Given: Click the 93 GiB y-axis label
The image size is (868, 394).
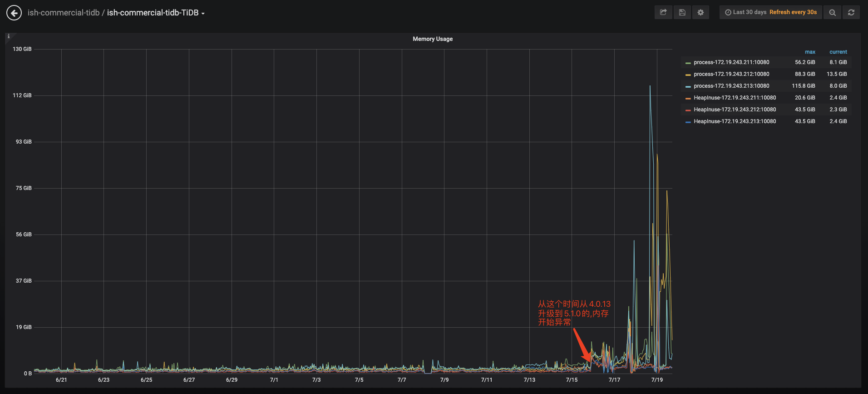Looking at the screenshot, I should click(24, 142).
